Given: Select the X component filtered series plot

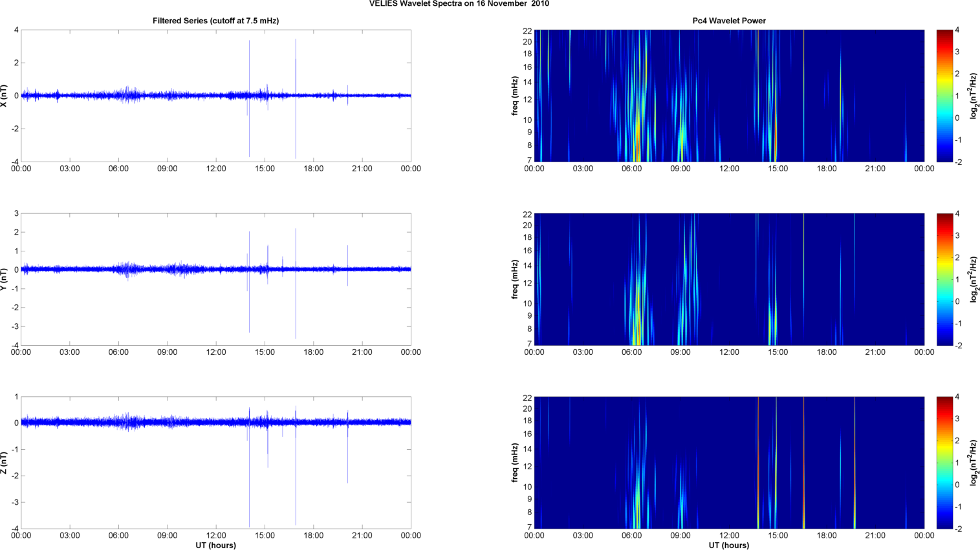Looking at the screenshot, I should tap(215, 96).
